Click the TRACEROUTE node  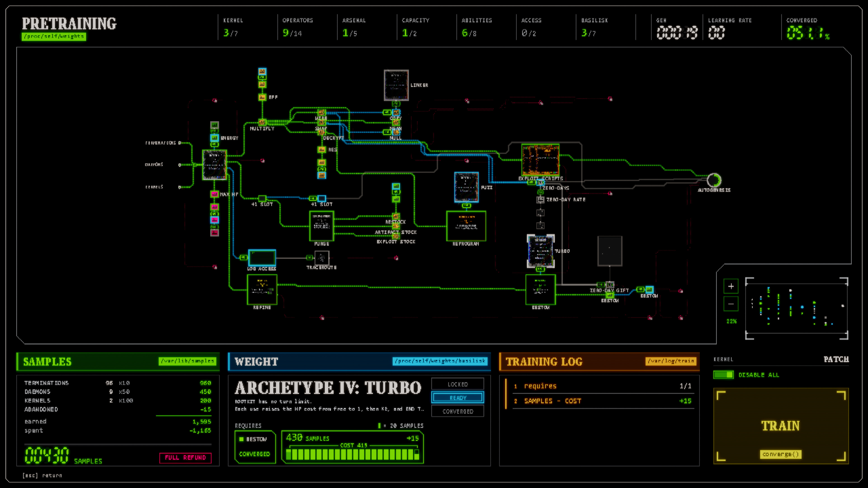coord(322,258)
